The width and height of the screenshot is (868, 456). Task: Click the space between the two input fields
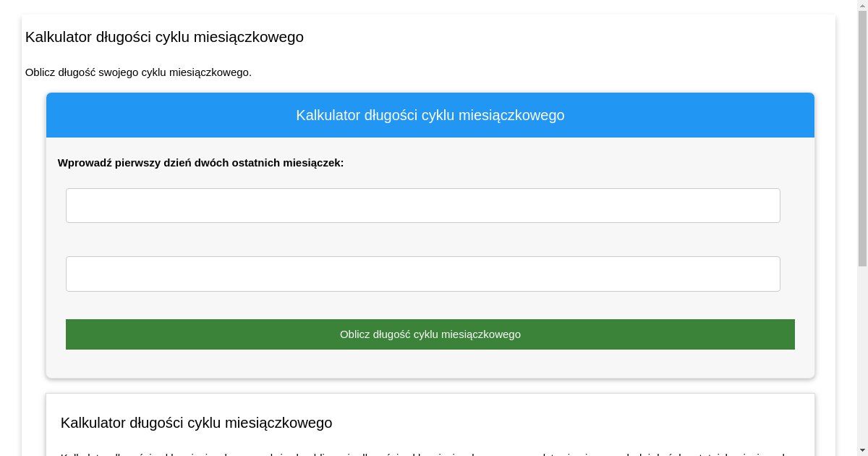tap(422, 240)
